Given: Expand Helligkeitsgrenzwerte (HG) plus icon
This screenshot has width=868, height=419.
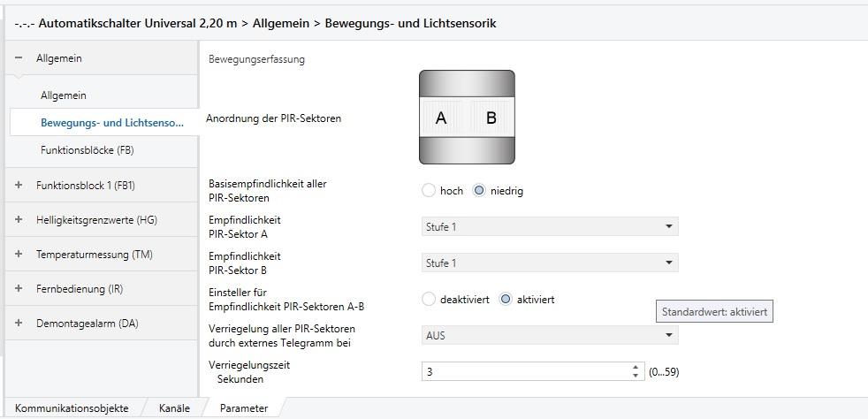Looking at the screenshot, I should click(19, 219).
